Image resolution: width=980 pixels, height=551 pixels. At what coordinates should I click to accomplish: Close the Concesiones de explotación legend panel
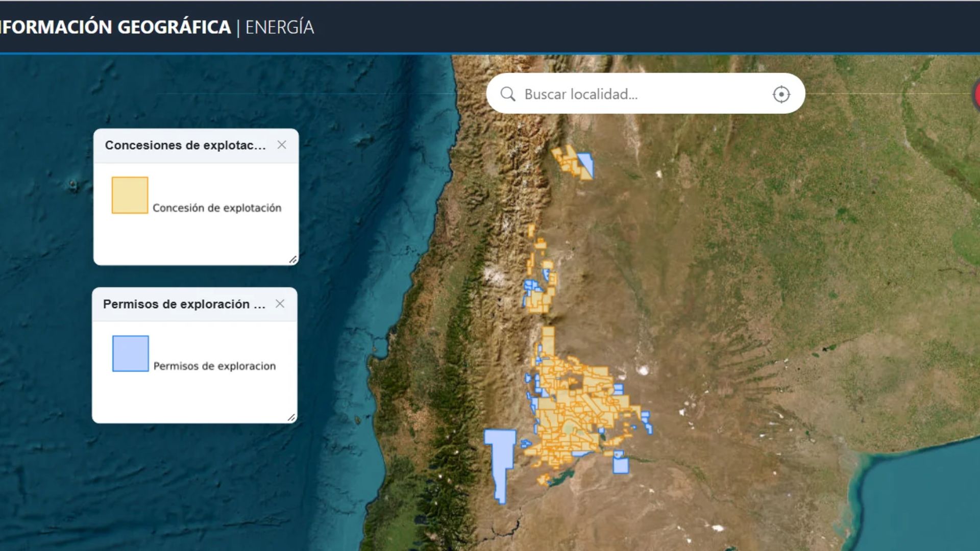pyautogui.click(x=281, y=145)
